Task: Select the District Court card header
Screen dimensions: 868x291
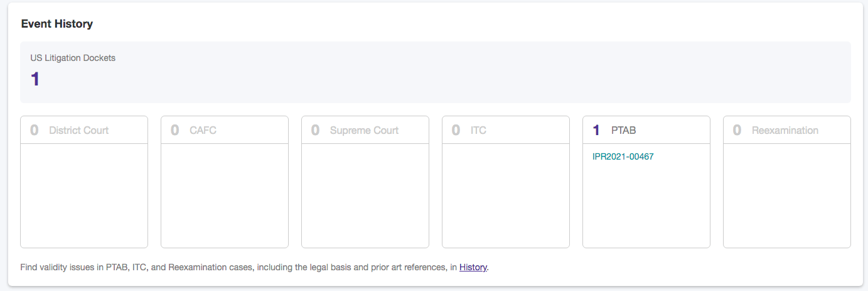Action: pyautogui.click(x=84, y=130)
